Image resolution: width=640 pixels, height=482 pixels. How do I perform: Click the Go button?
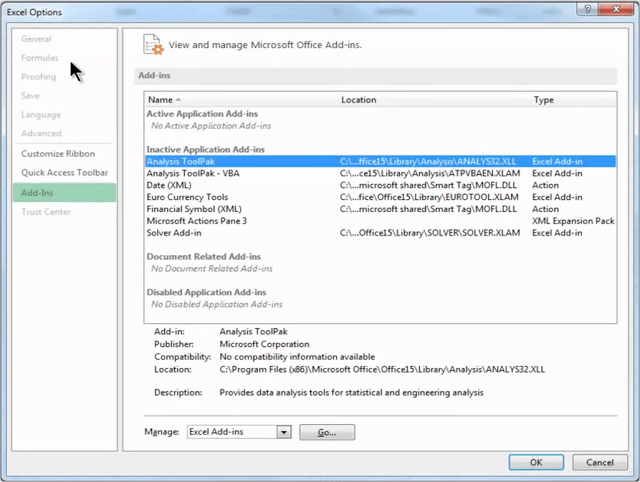(x=327, y=432)
